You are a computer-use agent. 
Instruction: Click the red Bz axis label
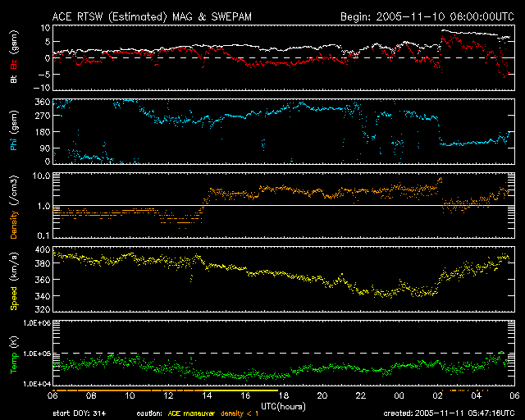pyautogui.click(x=14, y=64)
